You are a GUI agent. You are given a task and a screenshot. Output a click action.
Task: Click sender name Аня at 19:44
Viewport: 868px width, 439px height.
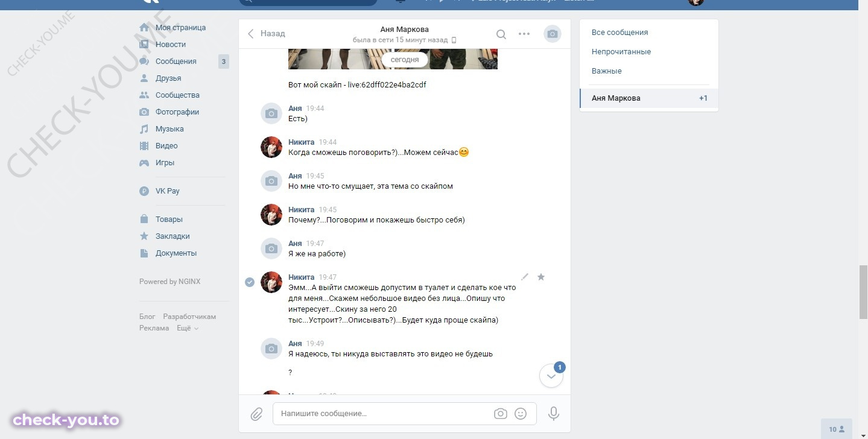[x=295, y=109]
